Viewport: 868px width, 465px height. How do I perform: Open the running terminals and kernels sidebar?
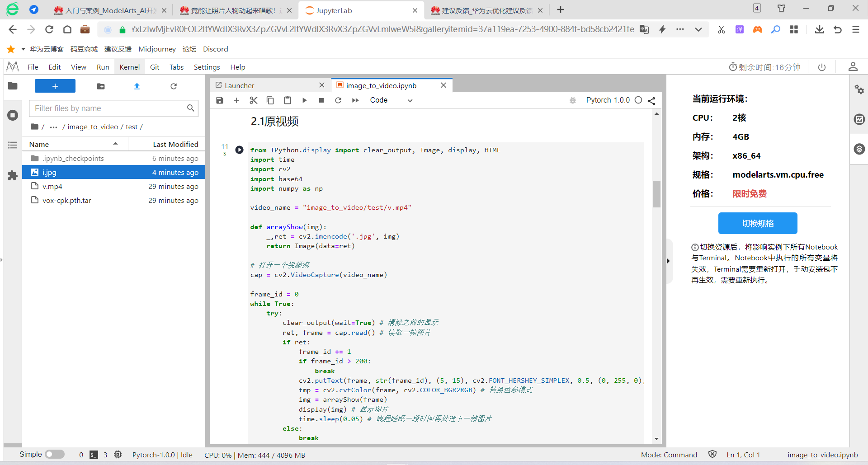coord(13,115)
